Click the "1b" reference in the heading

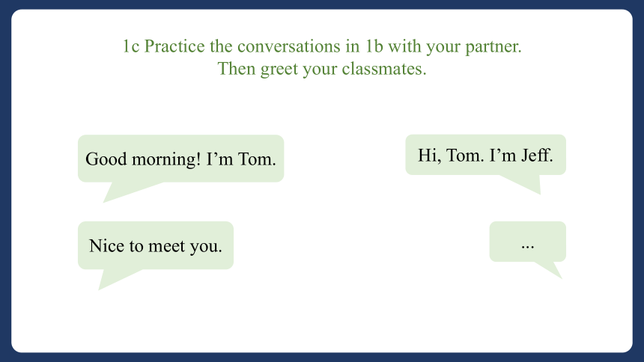pos(374,46)
